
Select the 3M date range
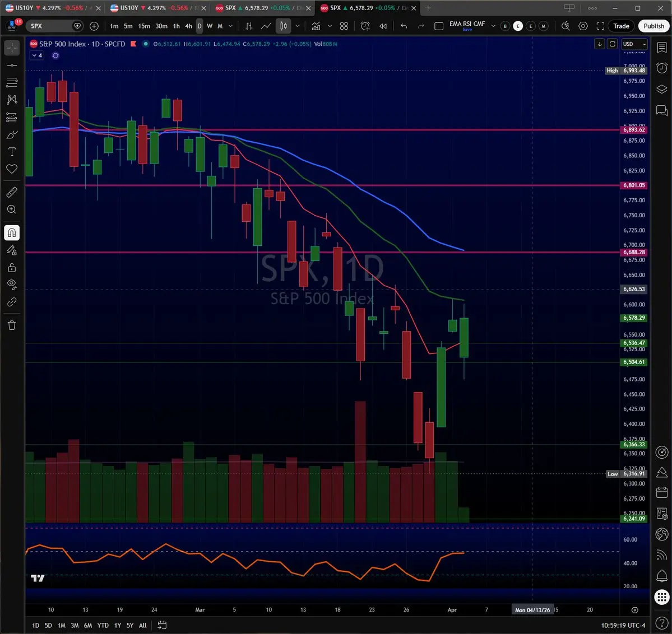75,626
